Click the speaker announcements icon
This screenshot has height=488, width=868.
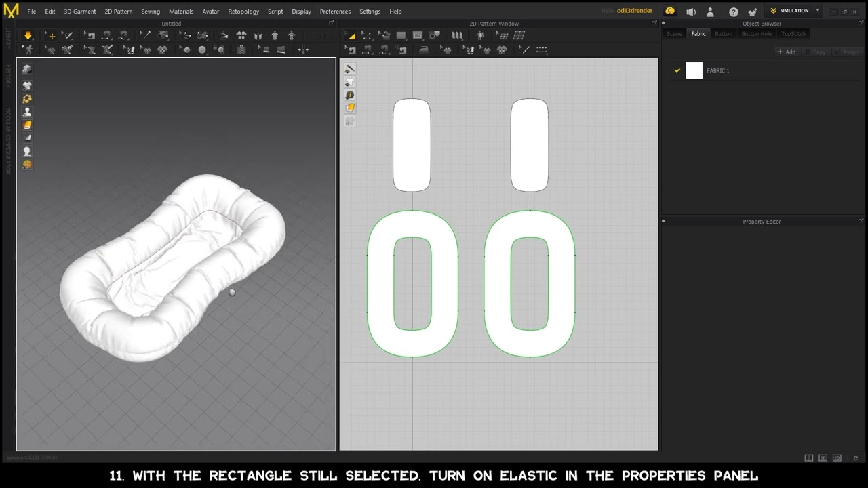691,12
